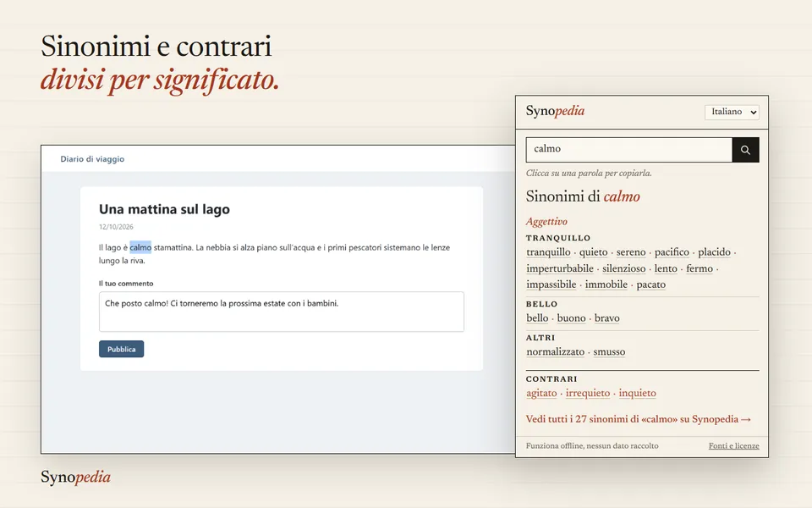Click the hint 'Clicca su una parola per copiarla'
The height and width of the screenshot is (508, 812).
[589, 173]
